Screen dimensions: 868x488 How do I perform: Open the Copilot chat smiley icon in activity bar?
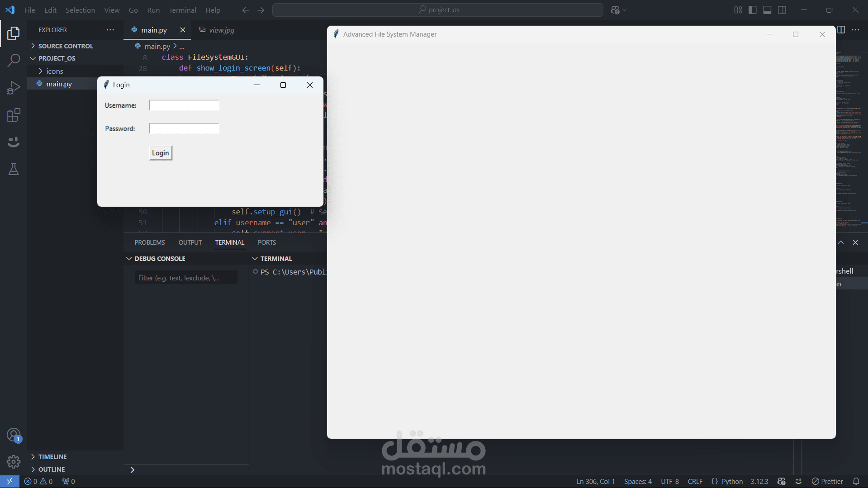pos(14,142)
